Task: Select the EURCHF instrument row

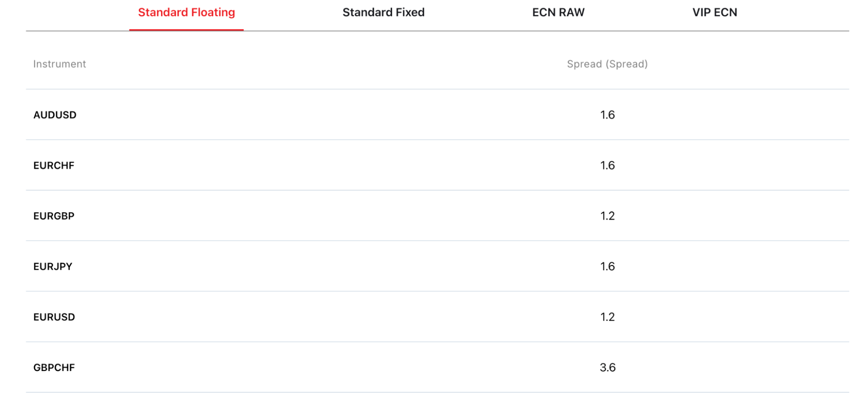Action: (x=54, y=165)
